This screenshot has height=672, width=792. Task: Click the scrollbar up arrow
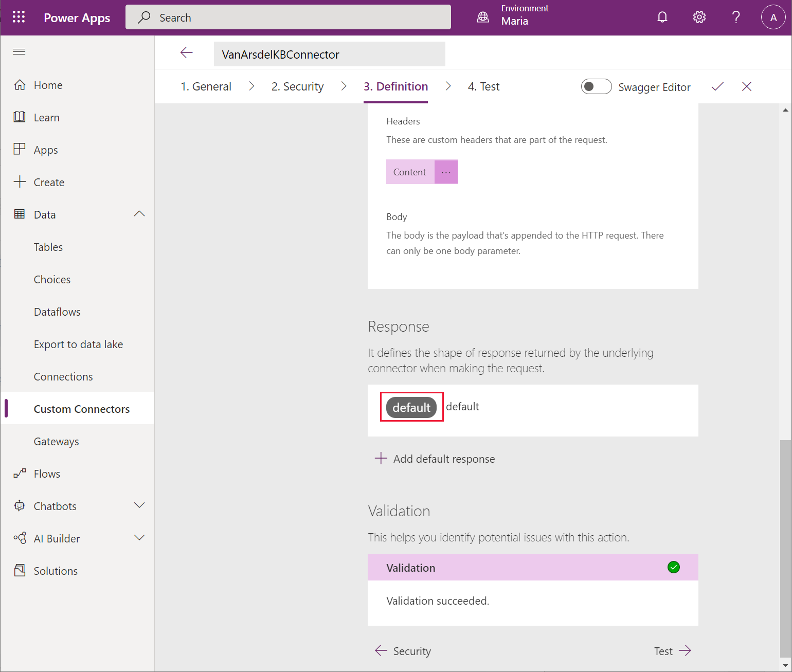(785, 110)
